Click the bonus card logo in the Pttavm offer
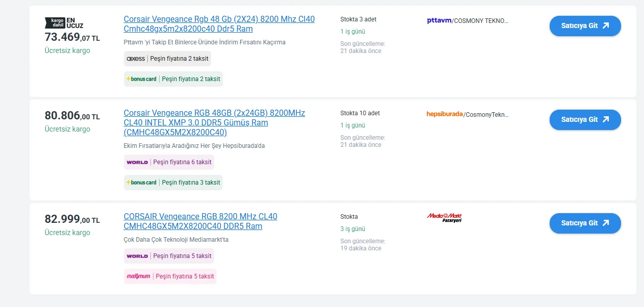The width and height of the screenshot is (644, 307). (x=141, y=79)
